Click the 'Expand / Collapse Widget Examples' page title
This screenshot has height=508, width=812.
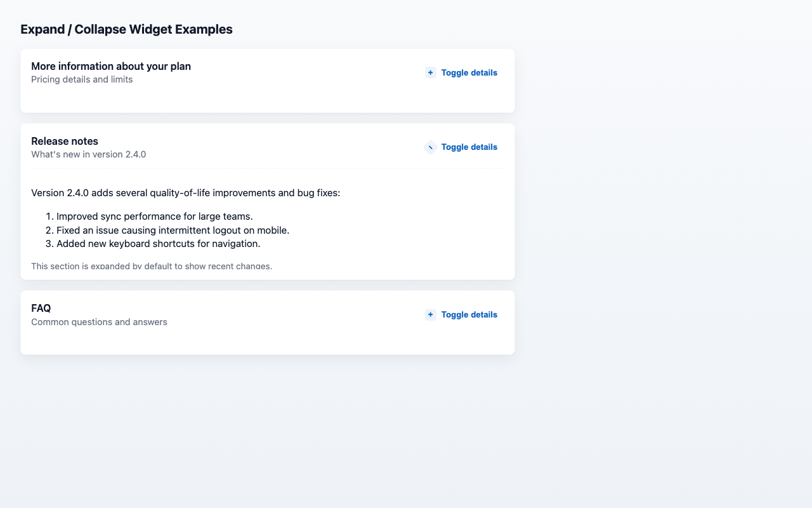click(126, 29)
